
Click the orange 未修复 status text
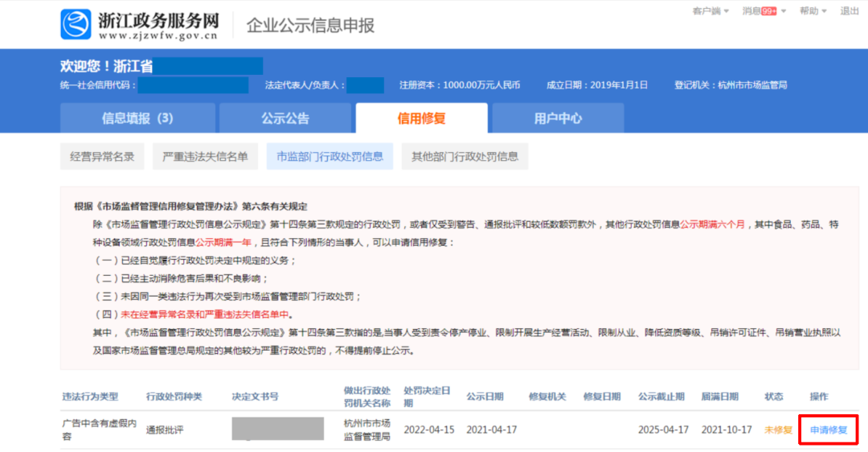778,430
